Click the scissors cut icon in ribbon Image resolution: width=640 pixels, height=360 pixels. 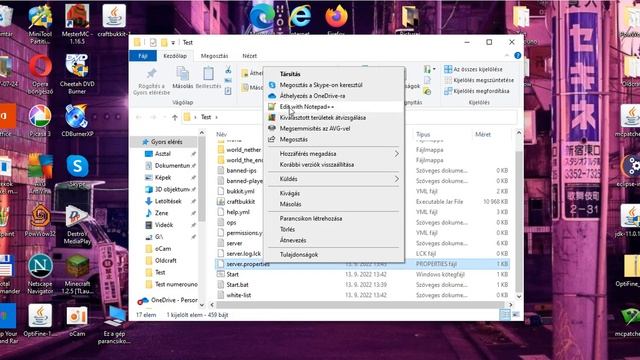pos(228,70)
